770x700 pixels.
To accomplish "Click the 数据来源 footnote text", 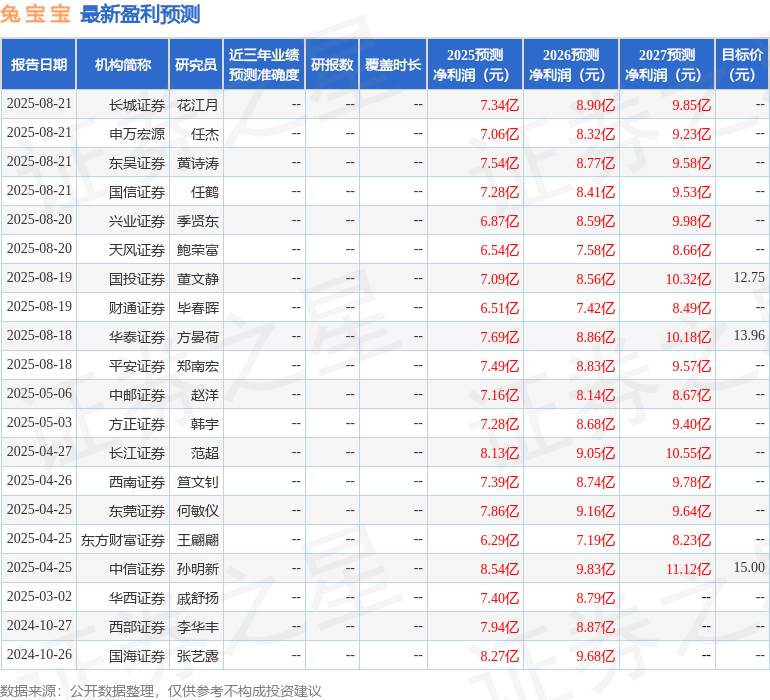I will 161,691.
